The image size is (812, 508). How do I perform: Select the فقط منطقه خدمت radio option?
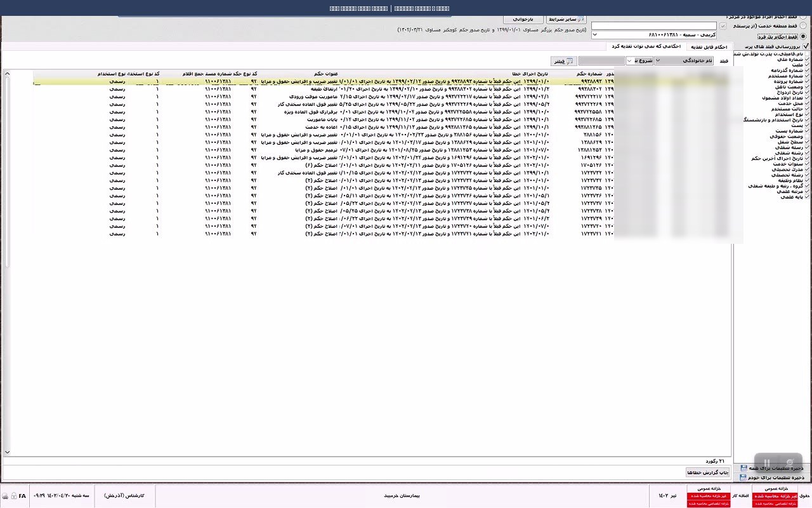point(803,26)
